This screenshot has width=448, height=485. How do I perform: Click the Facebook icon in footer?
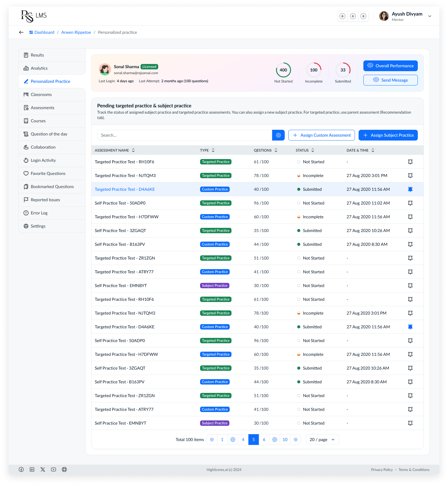pyautogui.click(x=21, y=469)
